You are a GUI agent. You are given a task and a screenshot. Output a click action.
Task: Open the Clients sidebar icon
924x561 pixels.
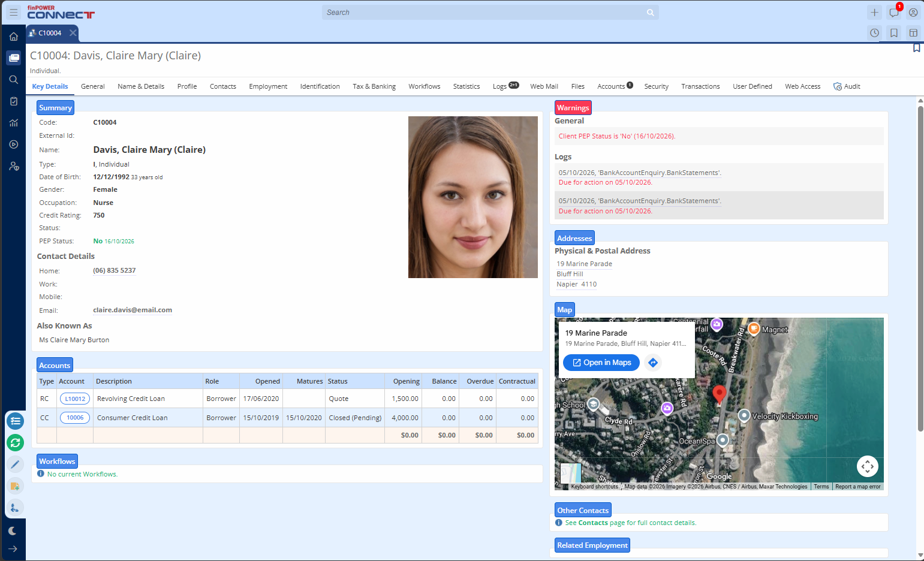click(x=14, y=58)
